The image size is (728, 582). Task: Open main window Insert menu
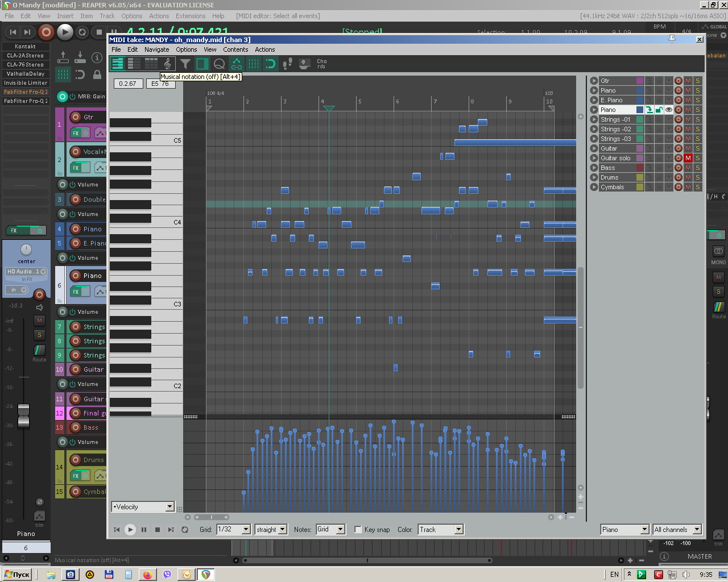(x=65, y=16)
